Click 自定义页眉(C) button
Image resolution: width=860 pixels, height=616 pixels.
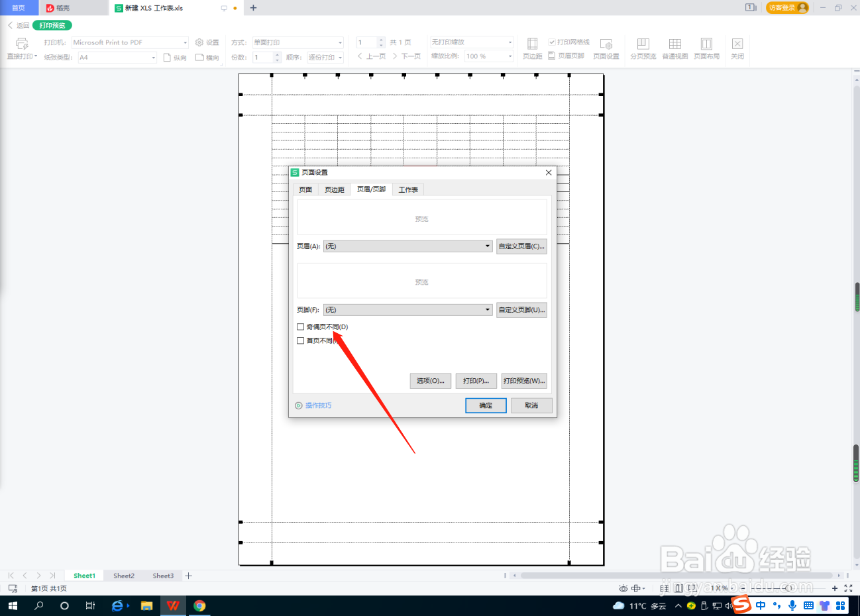[x=521, y=246]
